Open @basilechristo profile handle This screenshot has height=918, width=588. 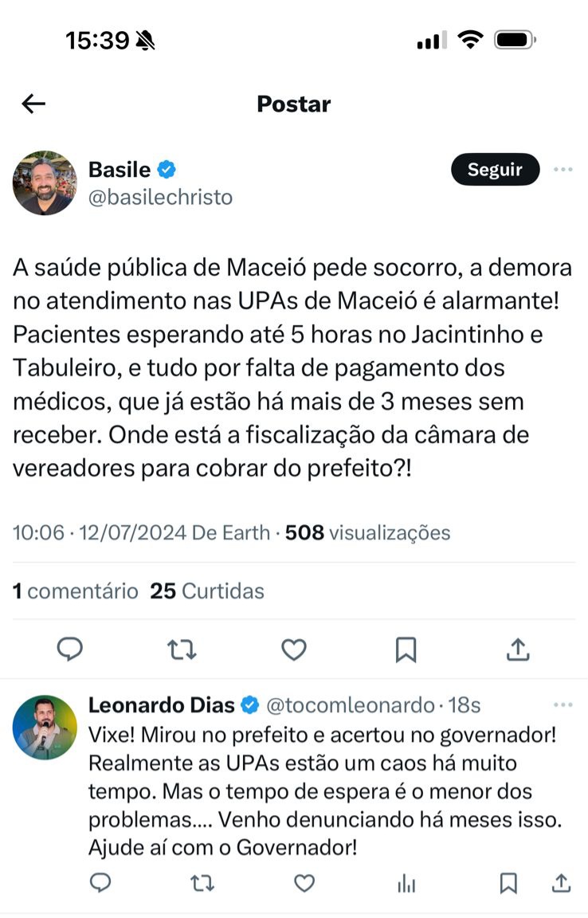click(160, 197)
